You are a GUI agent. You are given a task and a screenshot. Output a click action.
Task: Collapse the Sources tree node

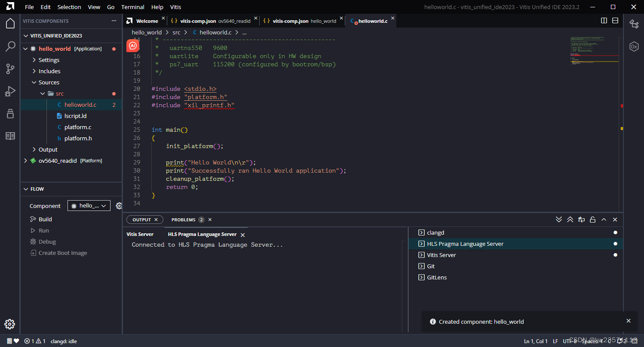[34, 82]
